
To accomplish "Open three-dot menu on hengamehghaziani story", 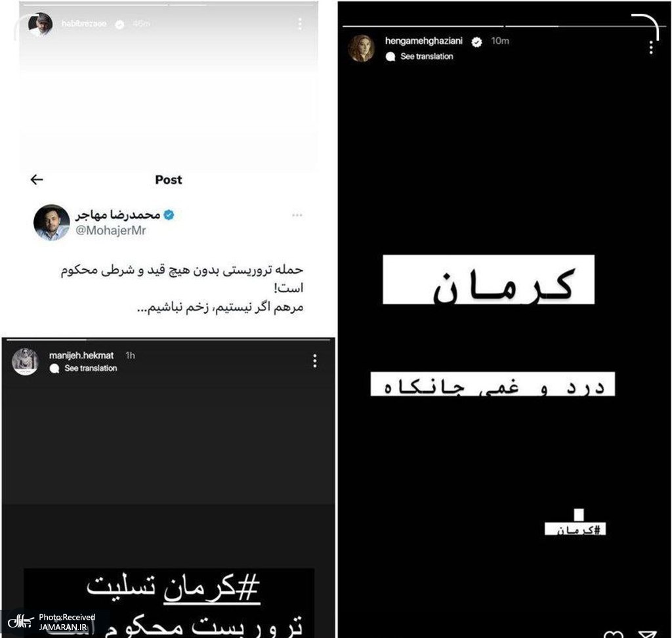I will 650,47.
